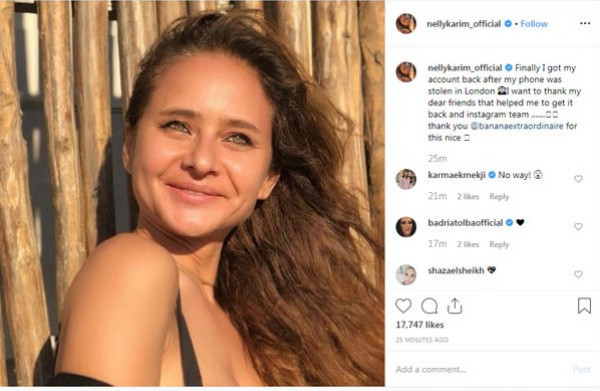
Task: Reply to karmaekmekji's comment
Action: [499, 197]
